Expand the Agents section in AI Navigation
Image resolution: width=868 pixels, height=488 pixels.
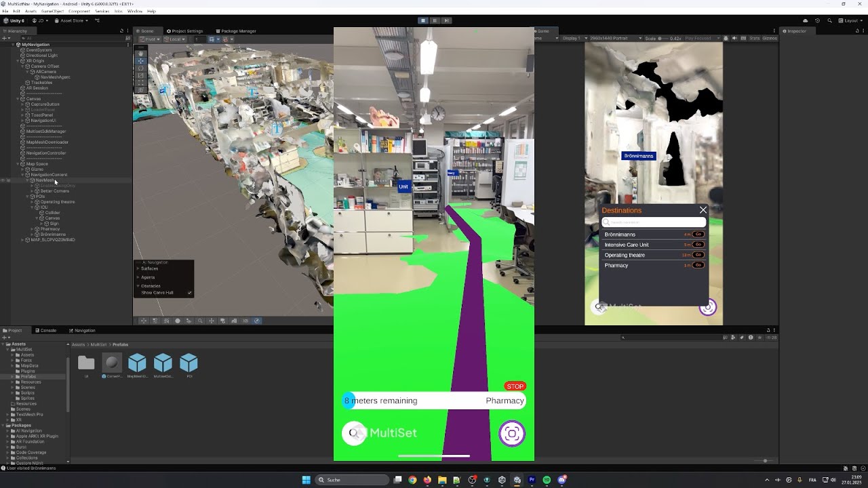(x=138, y=277)
